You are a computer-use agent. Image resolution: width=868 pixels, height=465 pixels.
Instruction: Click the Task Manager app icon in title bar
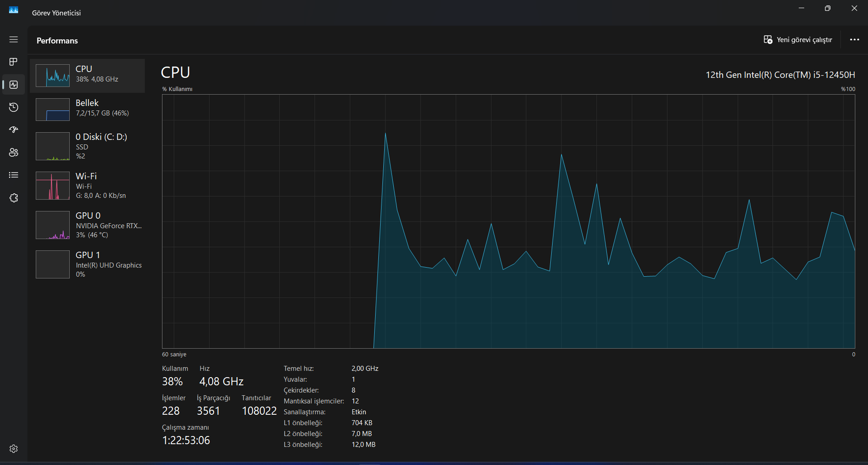pos(14,10)
